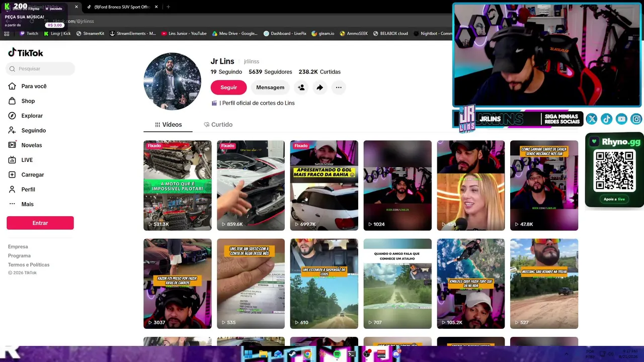Open the Para você home feed icon
Viewport: 644px width, 362px height.
[12, 86]
